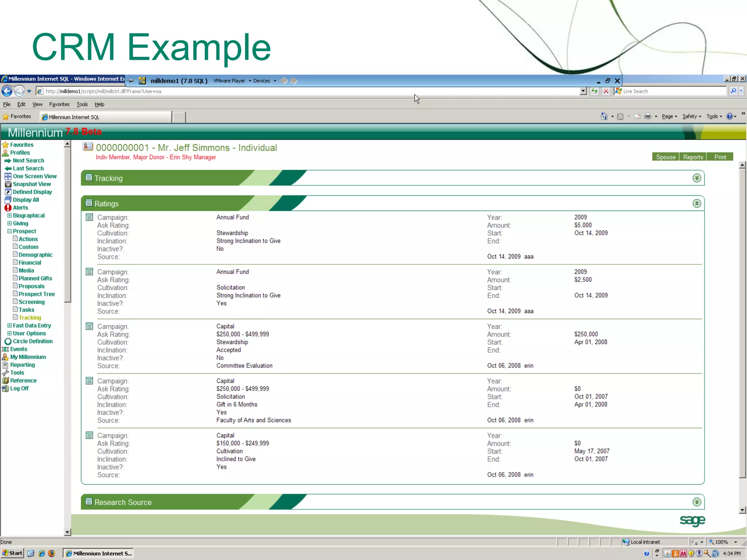Click the Circle Definition sidebar icon
Image resolution: width=747 pixels, height=560 pixels.
click(x=8, y=342)
